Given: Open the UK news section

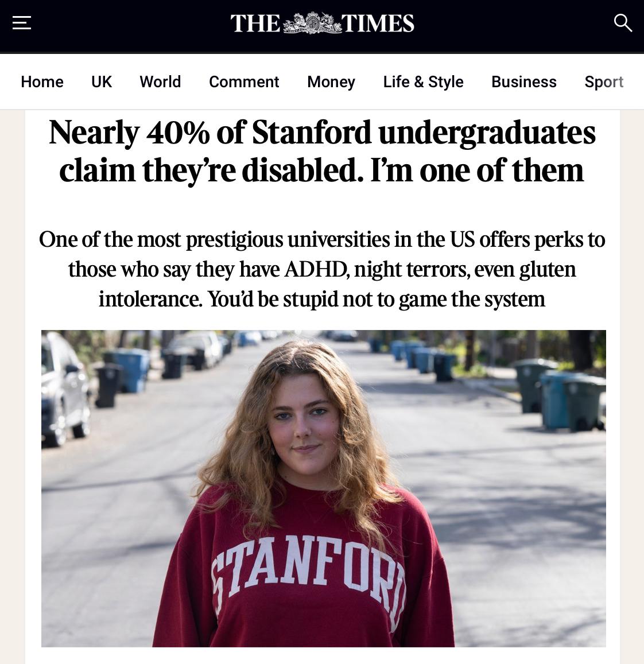Looking at the screenshot, I should (x=102, y=82).
